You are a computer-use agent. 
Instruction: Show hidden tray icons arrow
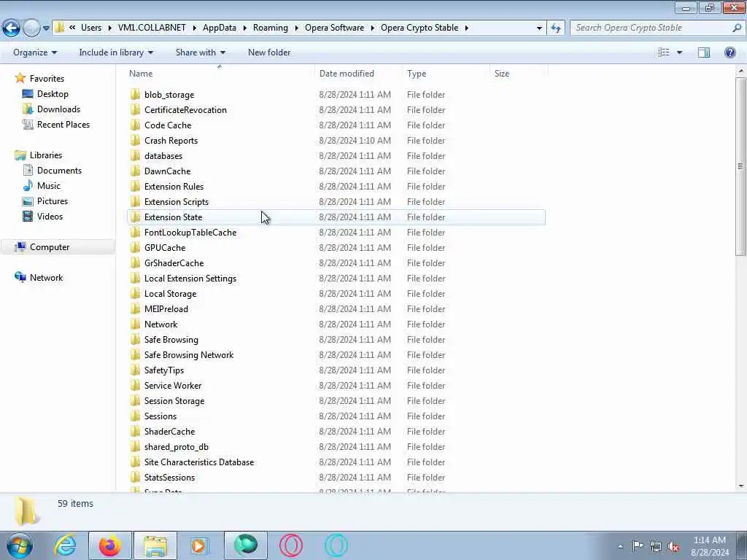click(x=620, y=546)
